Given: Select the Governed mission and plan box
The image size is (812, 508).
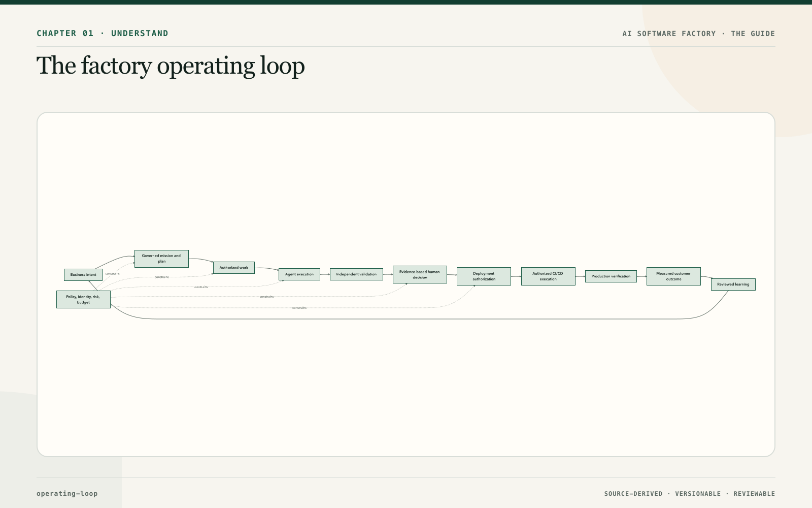Looking at the screenshot, I should [x=161, y=259].
